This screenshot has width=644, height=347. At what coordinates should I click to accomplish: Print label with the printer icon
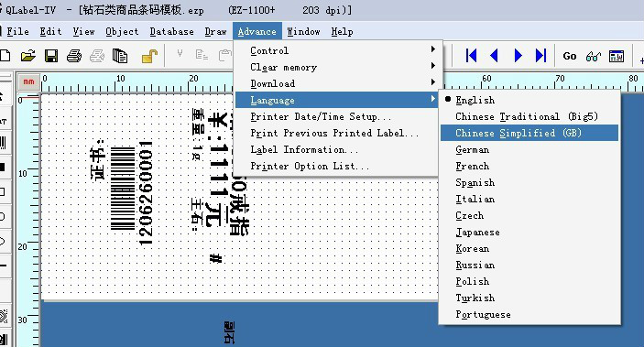coord(74,56)
